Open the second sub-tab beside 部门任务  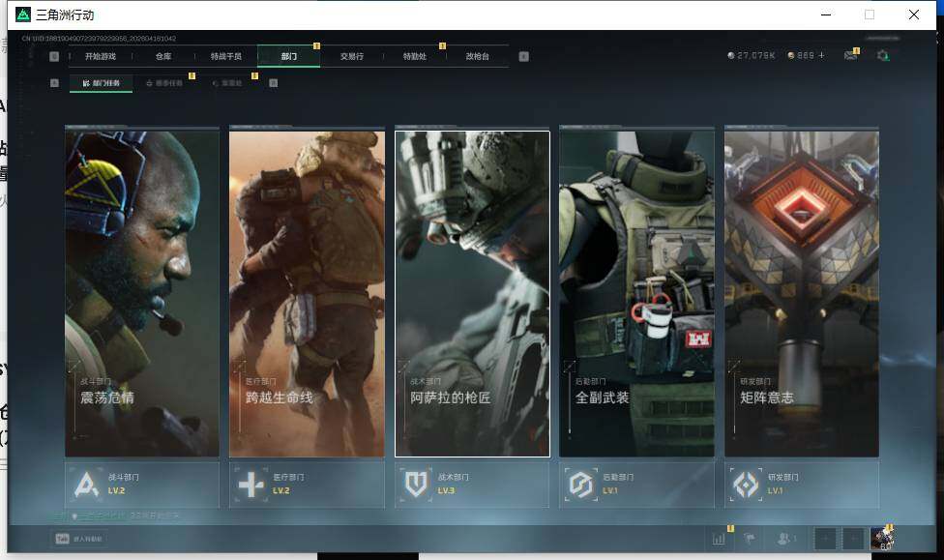(164, 83)
